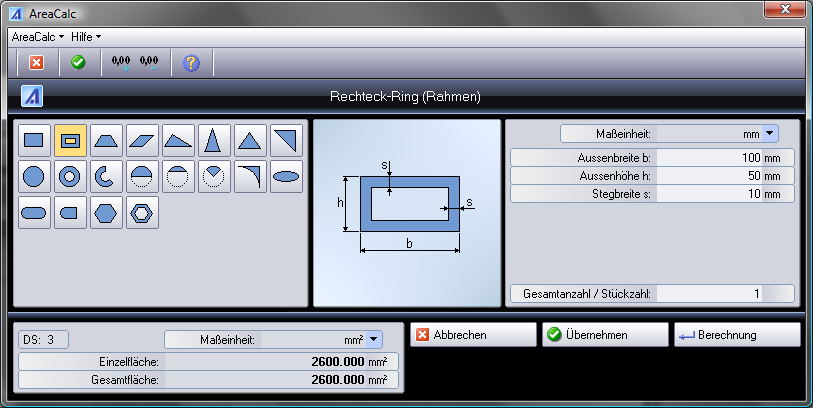Click the Berechnung button

click(x=736, y=335)
